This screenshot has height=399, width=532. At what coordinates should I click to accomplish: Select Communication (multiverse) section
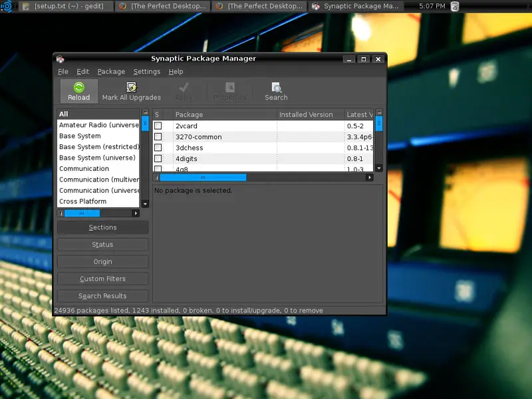coord(98,180)
